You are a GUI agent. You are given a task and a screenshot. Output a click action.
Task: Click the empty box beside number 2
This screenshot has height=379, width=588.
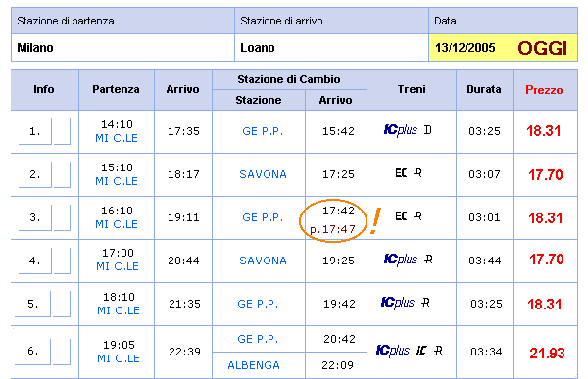pyautogui.click(x=62, y=174)
